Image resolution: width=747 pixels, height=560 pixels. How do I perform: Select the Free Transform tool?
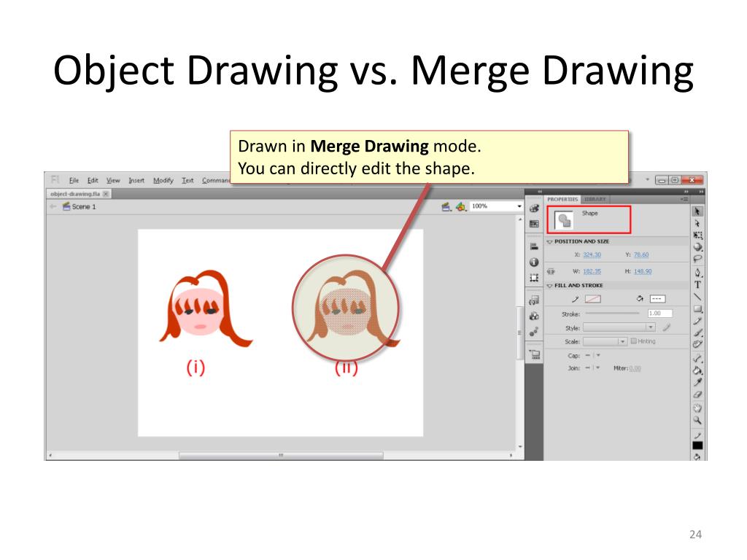(x=697, y=235)
